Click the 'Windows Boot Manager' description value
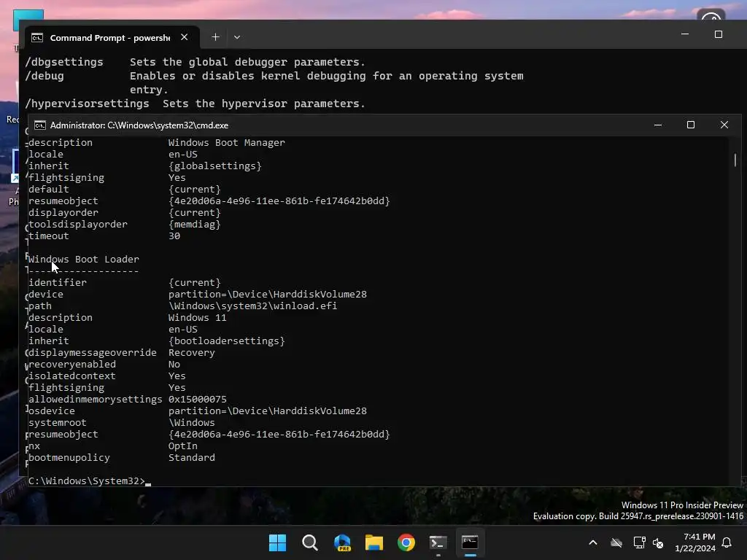747x560 pixels. [227, 143]
